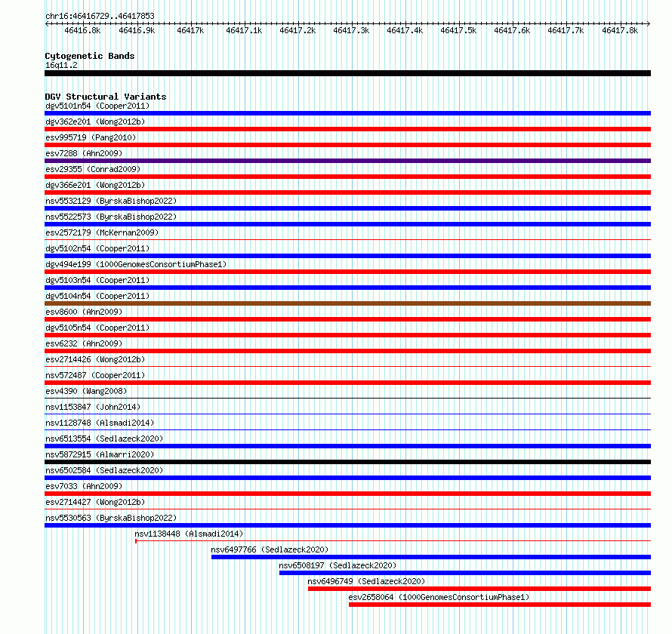
Task: Click the thin red line under nsv1138448
Action: point(393,541)
